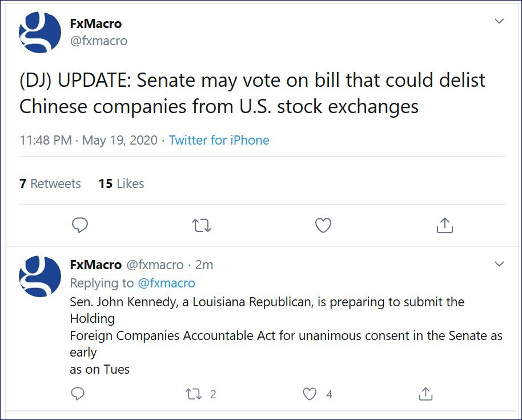Open the @fxmacro mention in Replying to
The width and height of the screenshot is (522, 420).
[166, 283]
